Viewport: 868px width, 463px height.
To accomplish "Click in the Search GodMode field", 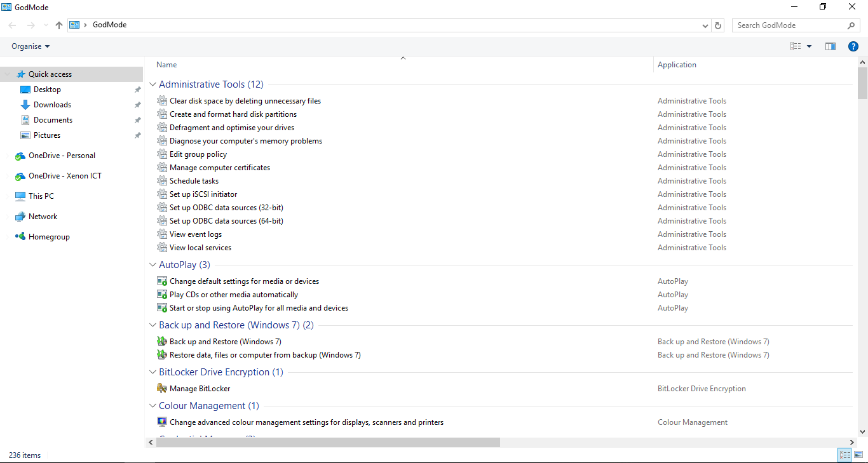I will click(788, 25).
